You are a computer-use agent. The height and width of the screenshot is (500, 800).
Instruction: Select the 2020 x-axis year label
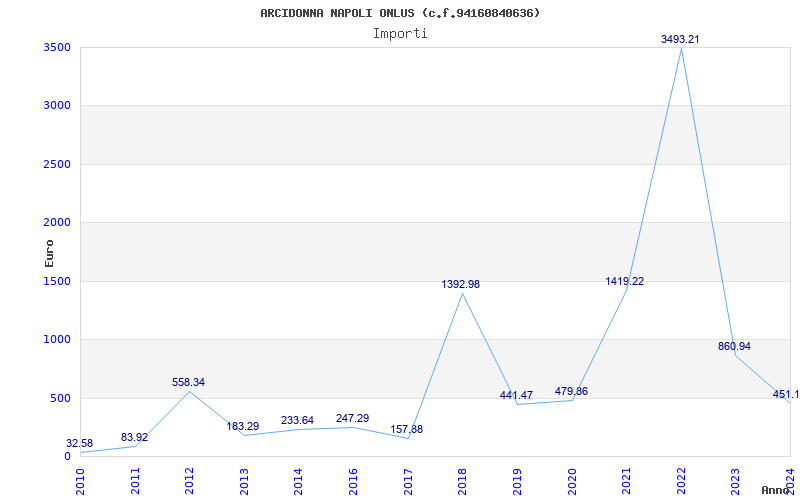pos(571,481)
